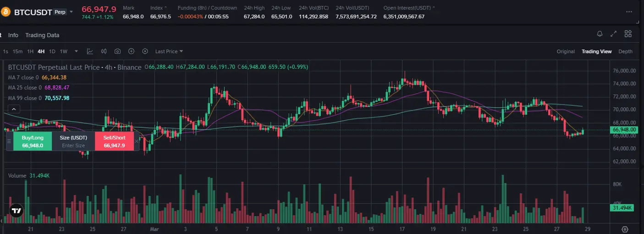Click the last price 66,947.9 in header
Viewport: 644px width, 234px height.
pyautogui.click(x=99, y=9)
